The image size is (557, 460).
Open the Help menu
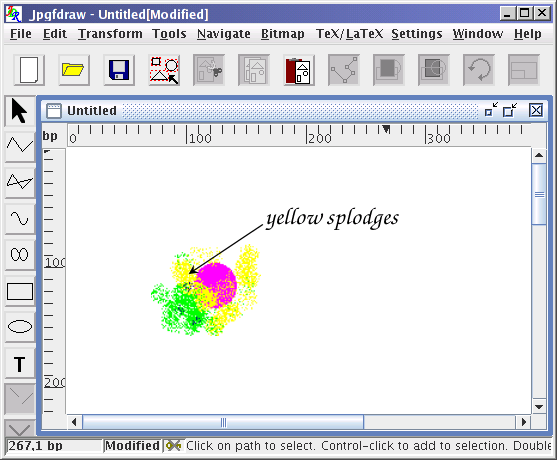tap(528, 34)
